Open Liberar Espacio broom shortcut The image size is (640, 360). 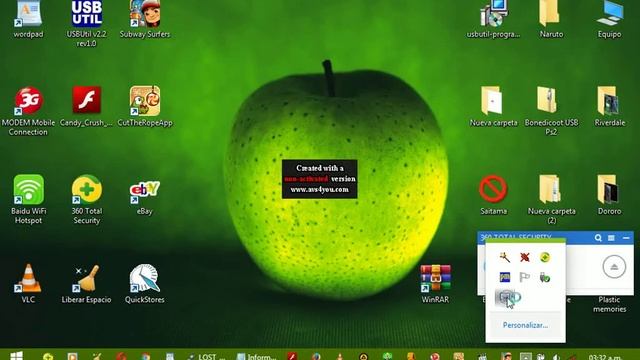pos(86,283)
